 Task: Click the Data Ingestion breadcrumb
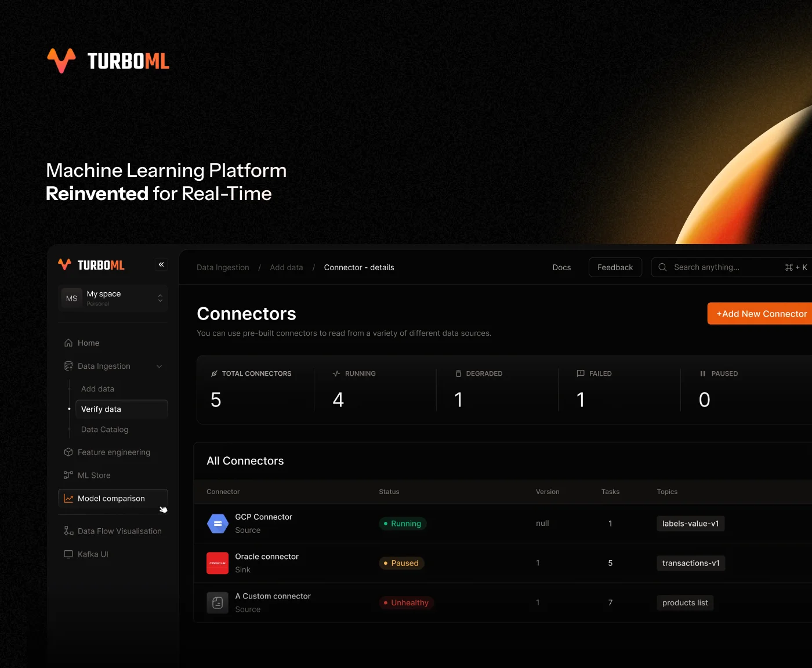point(223,267)
